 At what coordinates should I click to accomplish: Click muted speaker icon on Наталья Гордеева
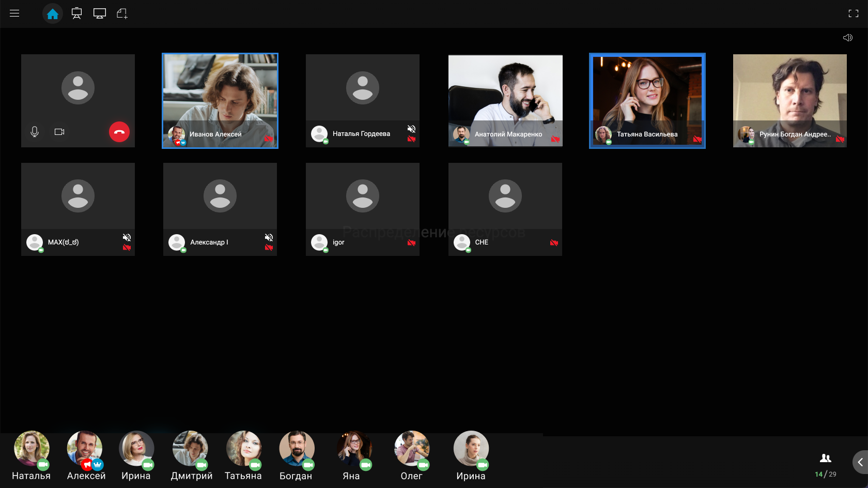coord(411,129)
